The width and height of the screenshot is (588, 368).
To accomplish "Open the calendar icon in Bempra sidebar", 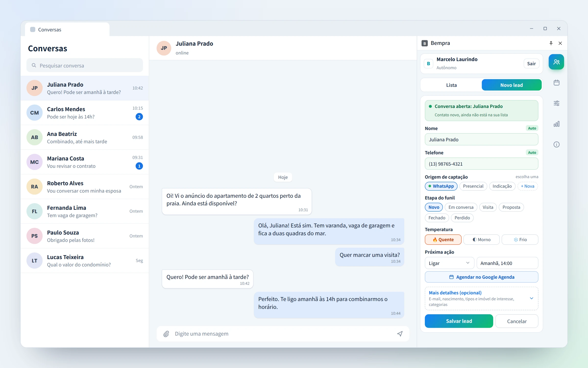I will [556, 83].
